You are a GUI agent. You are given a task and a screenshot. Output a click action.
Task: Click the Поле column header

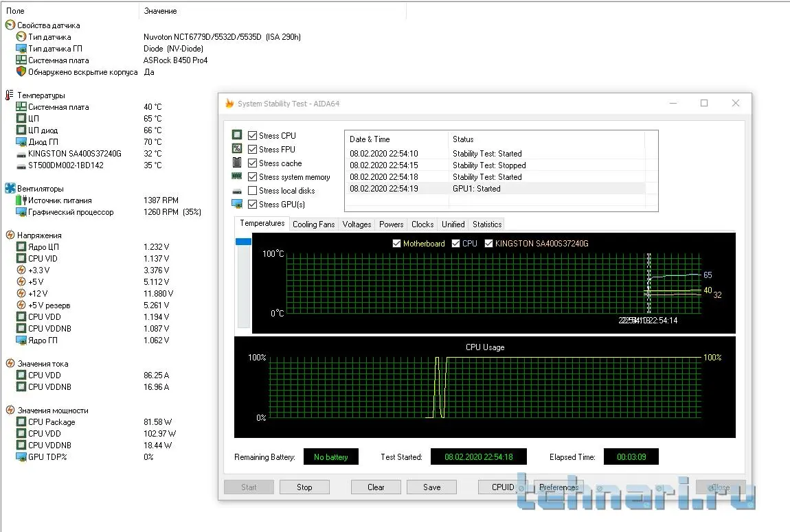[x=69, y=10]
